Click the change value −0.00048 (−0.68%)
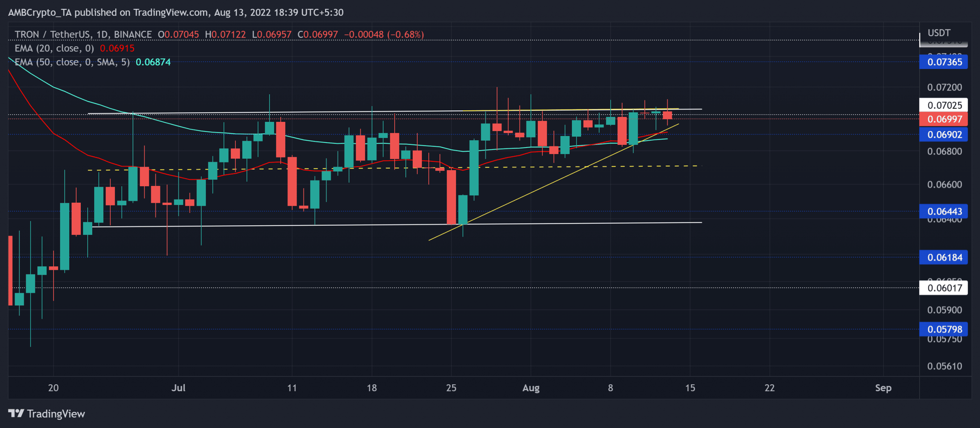This screenshot has width=980, height=428. (x=384, y=34)
